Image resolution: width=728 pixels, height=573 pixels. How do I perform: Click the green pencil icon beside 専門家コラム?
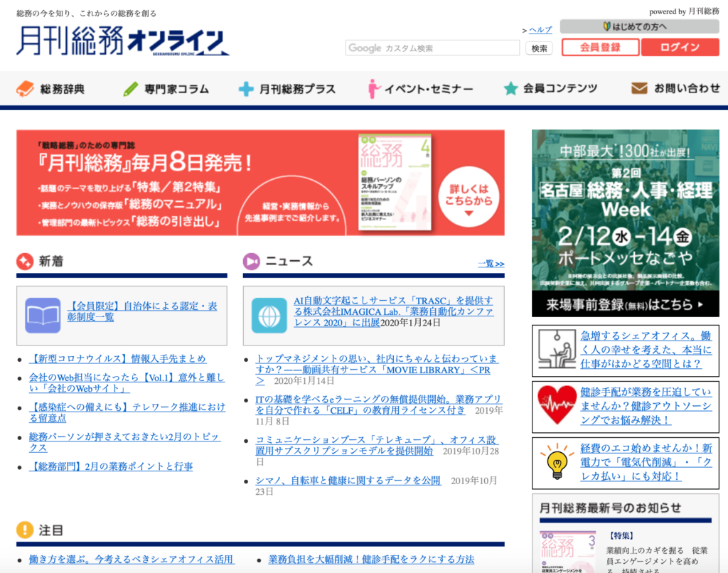click(131, 89)
